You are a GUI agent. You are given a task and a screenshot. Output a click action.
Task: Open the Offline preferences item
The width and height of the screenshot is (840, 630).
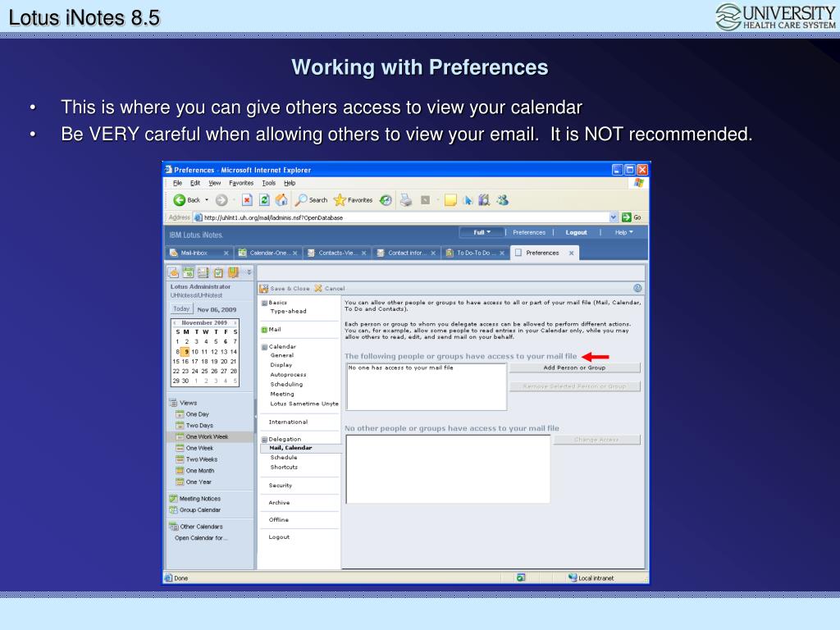tap(279, 519)
